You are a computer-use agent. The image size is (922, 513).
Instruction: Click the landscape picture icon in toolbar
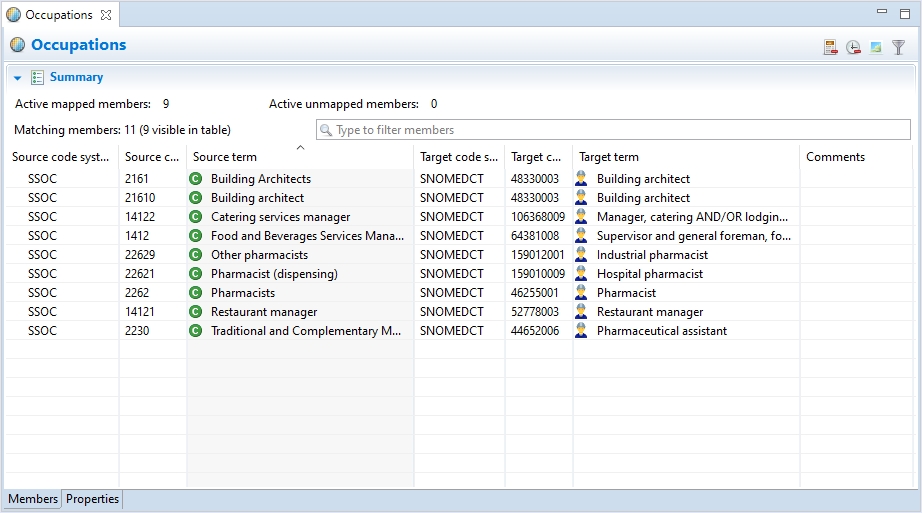(876, 47)
